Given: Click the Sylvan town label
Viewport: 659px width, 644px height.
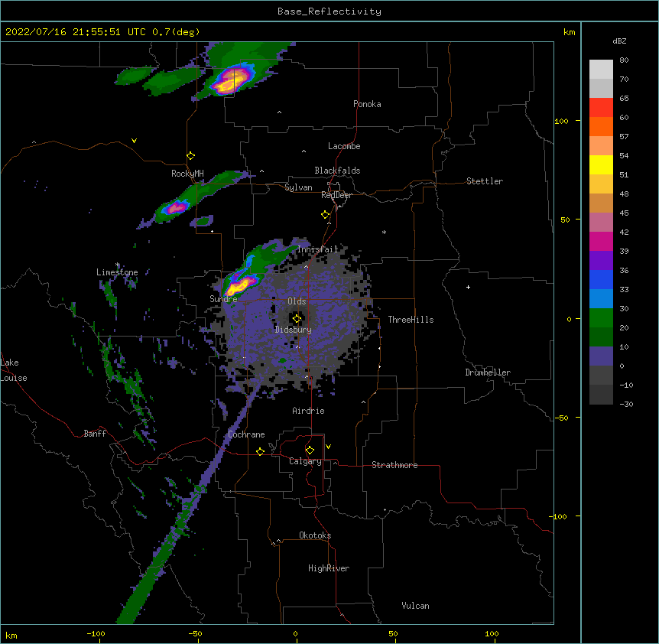Looking at the screenshot, I should (298, 187).
